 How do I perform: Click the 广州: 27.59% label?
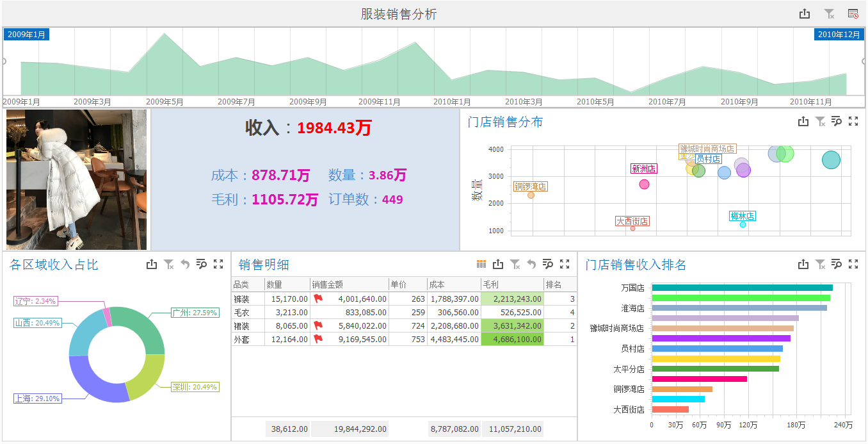tap(195, 313)
